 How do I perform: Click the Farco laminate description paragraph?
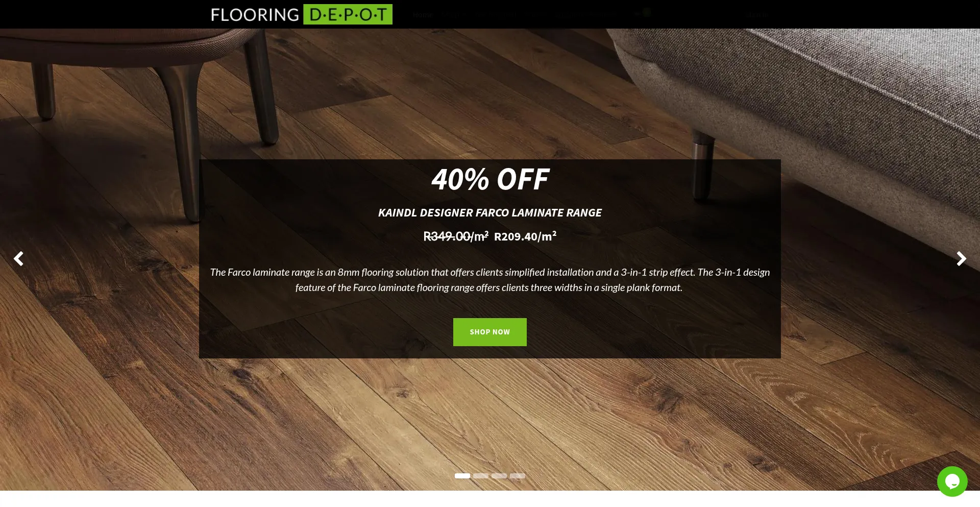[x=490, y=280]
